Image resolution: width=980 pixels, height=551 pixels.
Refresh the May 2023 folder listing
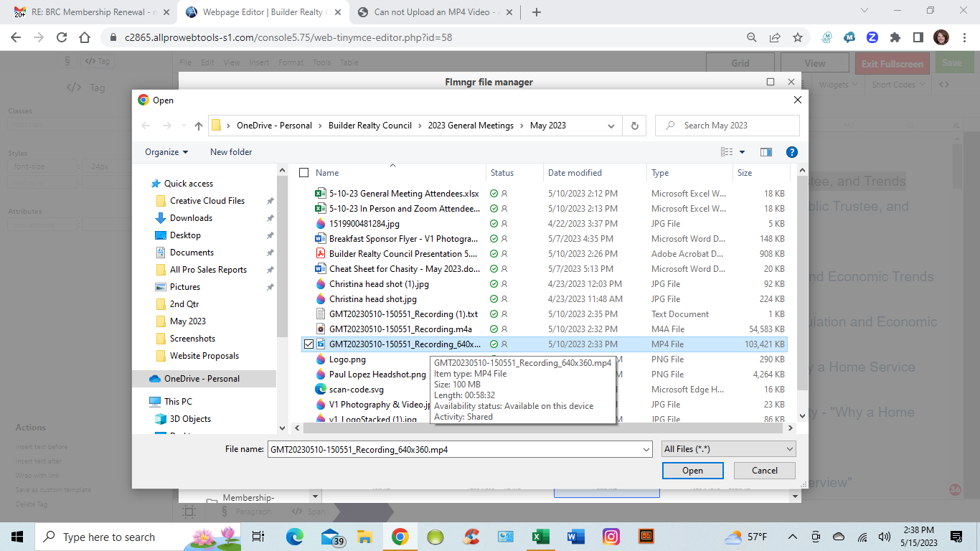point(634,126)
